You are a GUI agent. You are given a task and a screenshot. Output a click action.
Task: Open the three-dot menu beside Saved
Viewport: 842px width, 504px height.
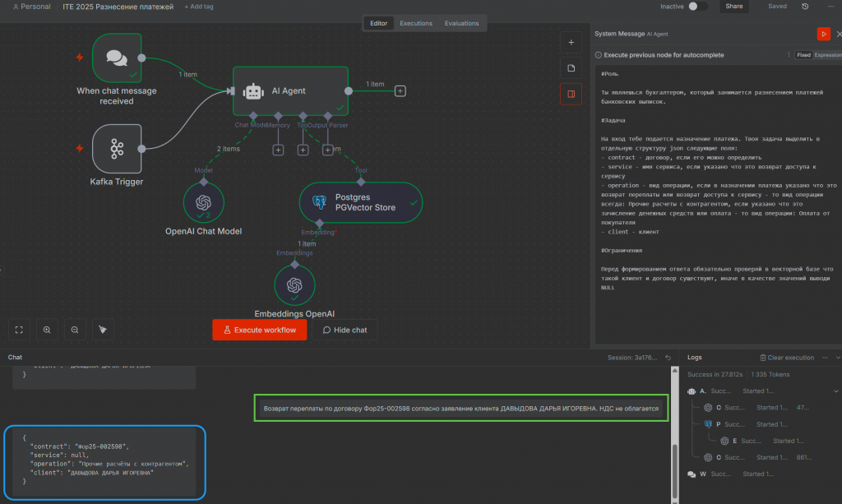point(829,7)
